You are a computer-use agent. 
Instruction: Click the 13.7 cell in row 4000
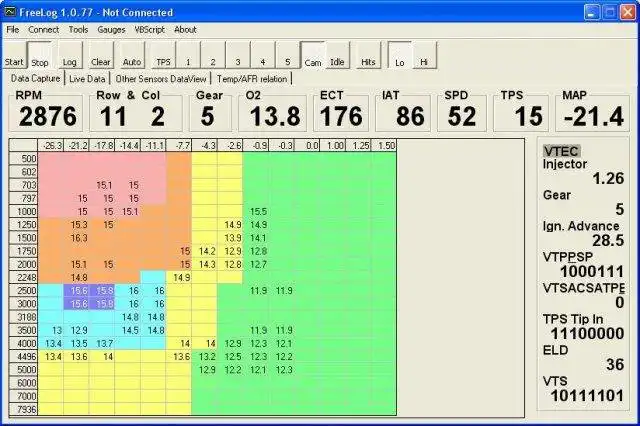coord(102,344)
